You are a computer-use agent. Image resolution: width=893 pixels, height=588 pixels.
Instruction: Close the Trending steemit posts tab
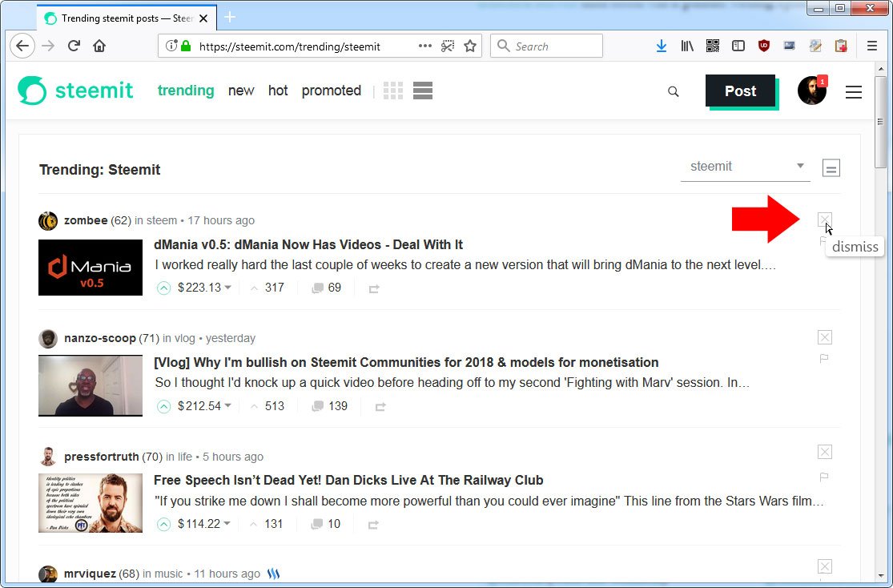point(203,18)
